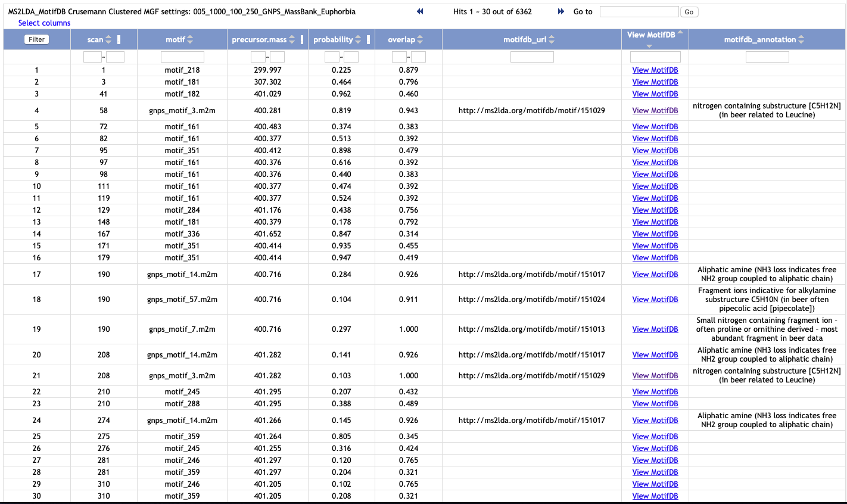Sort table by scan column
Screen dimensions: 847x504
pos(108,40)
